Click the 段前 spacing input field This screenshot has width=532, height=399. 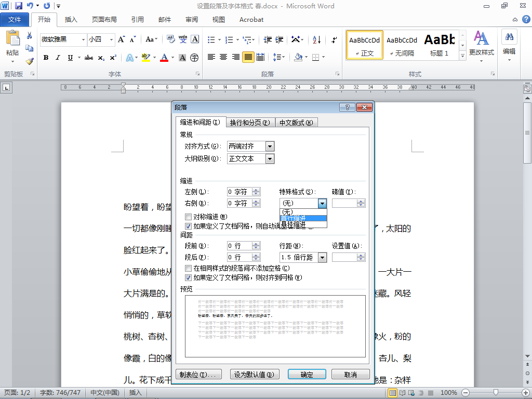click(240, 246)
